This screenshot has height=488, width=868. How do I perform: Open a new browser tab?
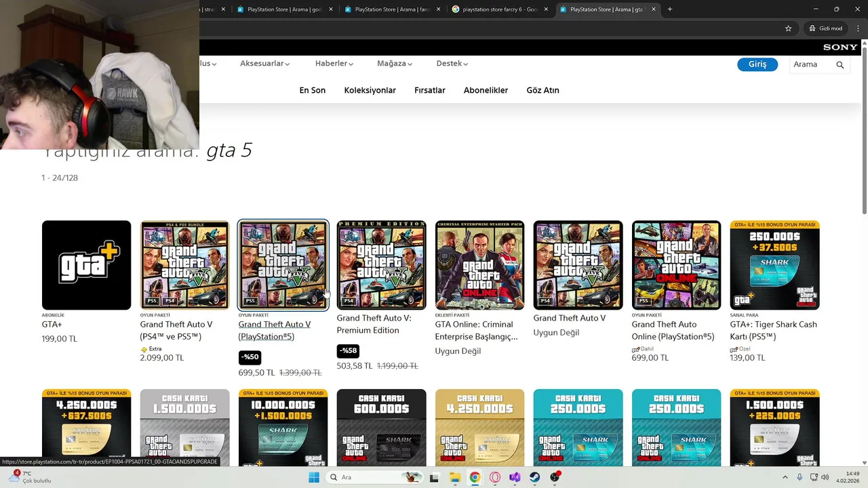tap(669, 9)
